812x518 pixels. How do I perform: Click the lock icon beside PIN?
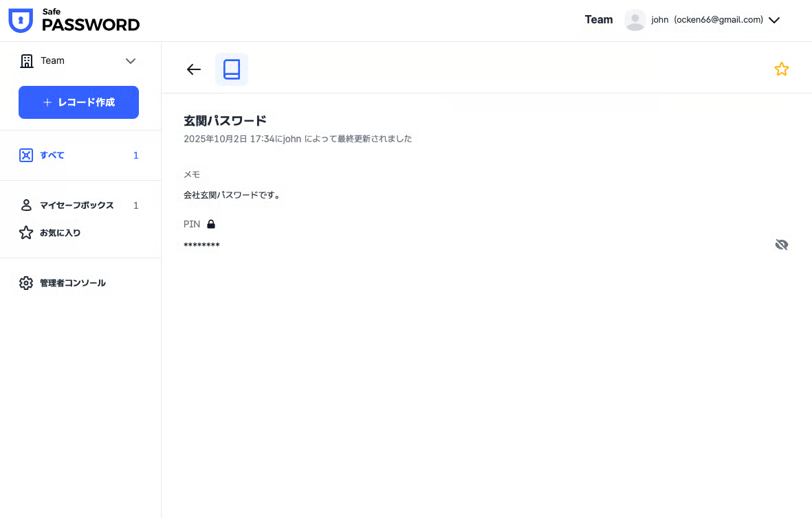click(211, 224)
